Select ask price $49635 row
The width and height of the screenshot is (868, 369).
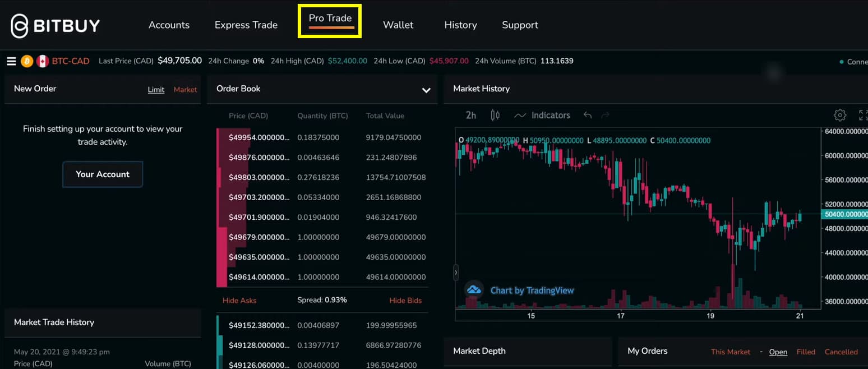tap(322, 257)
